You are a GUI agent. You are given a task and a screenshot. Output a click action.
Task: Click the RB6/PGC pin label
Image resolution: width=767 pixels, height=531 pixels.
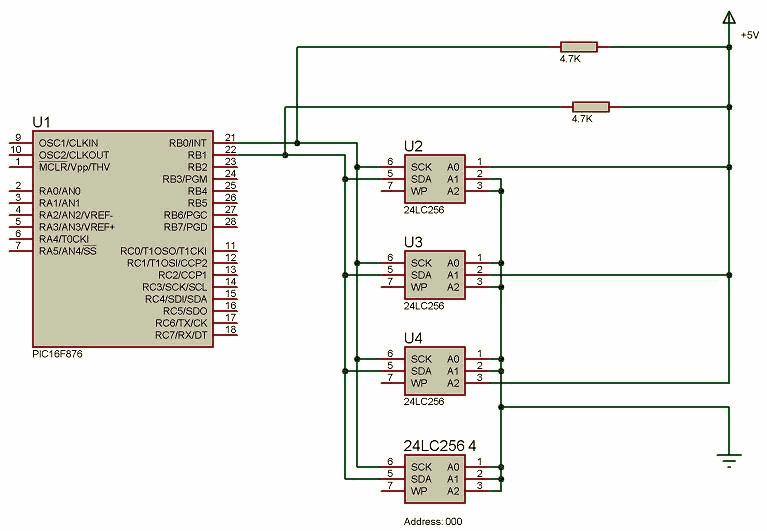tap(185, 215)
